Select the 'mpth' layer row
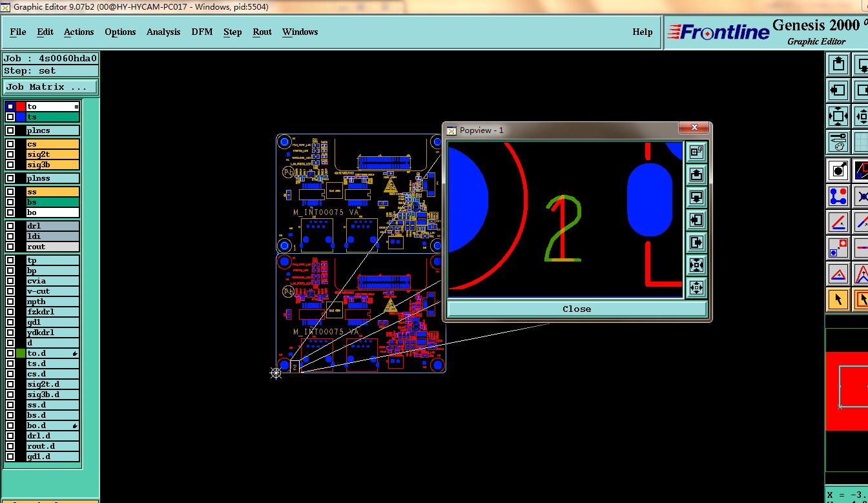 [x=52, y=302]
